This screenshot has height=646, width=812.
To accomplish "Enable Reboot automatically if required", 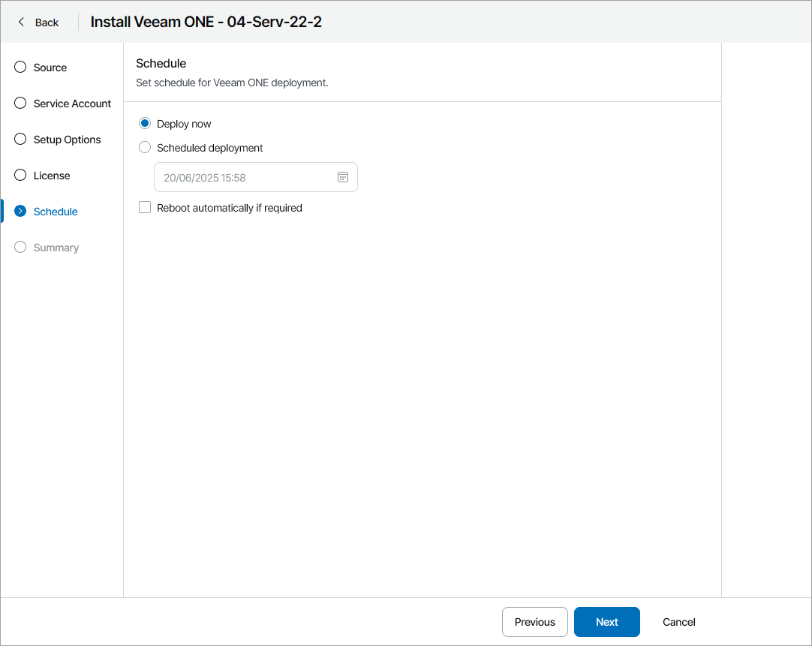I will point(145,208).
